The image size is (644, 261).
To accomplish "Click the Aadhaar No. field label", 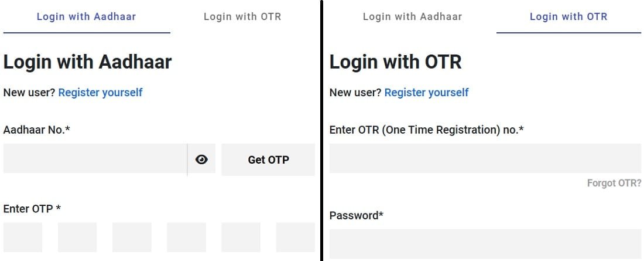I will [37, 130].
